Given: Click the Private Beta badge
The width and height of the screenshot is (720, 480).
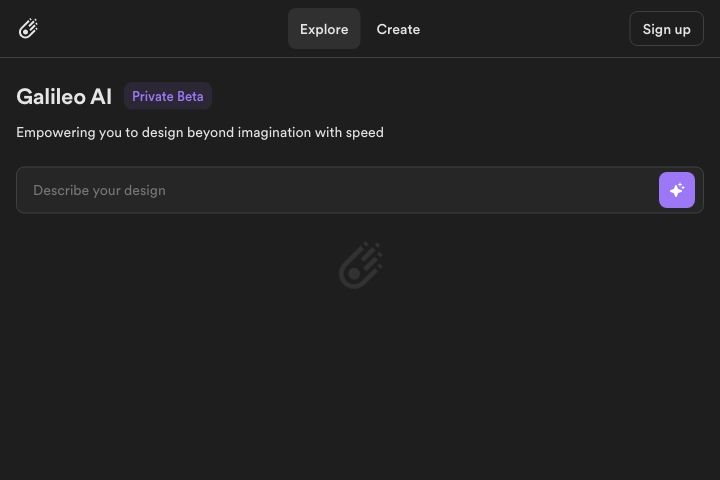Looking at the screenshot, I should coord(168,96).
